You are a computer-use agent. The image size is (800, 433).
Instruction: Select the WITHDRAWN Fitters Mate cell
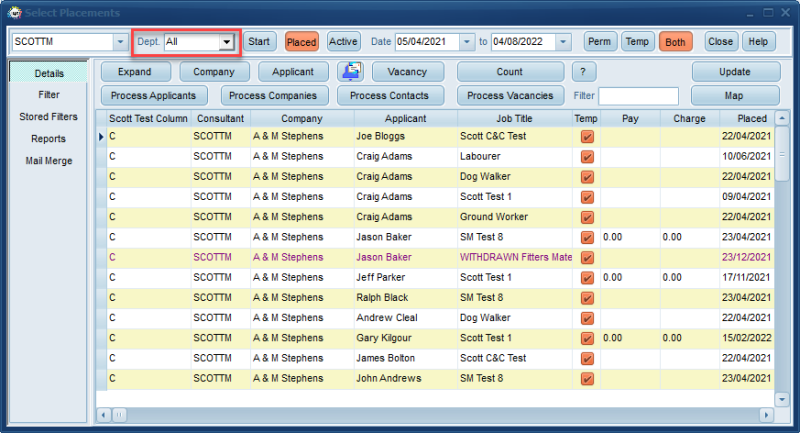(515, 257)
